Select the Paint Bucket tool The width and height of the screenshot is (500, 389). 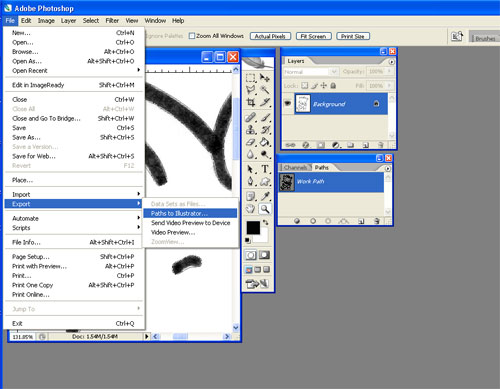(x=265, y=142)
